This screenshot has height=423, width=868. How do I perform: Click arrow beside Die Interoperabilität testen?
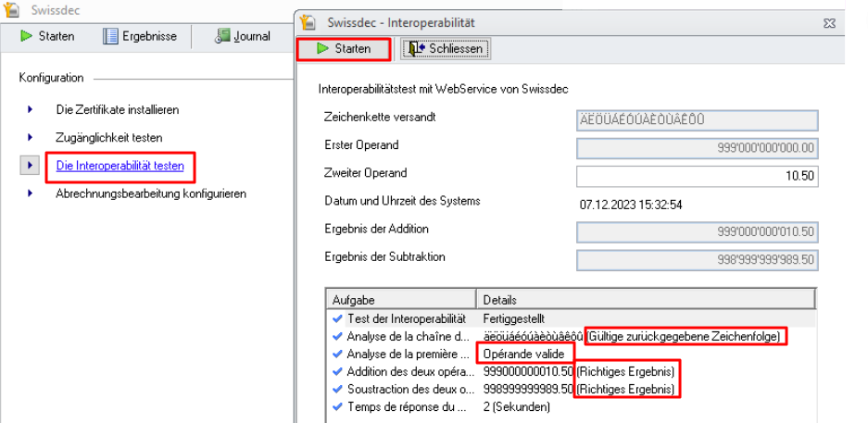30,165
